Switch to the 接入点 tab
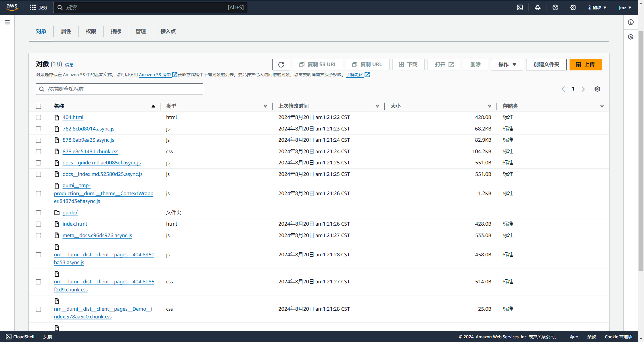 (x=168, y=31)
